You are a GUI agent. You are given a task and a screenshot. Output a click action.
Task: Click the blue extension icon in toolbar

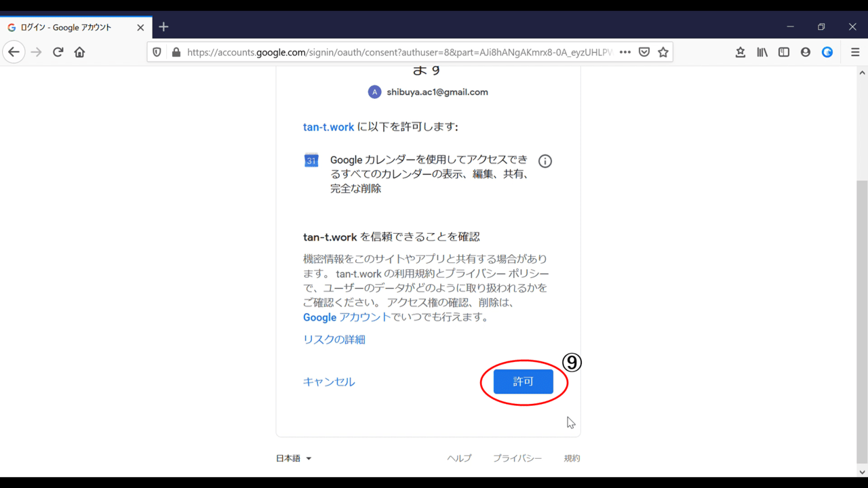pos(827,52)
